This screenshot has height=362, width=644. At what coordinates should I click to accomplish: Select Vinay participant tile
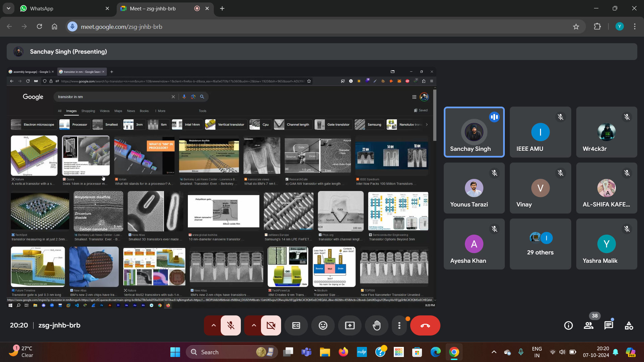pyautogui.click(x=540, y=188)
